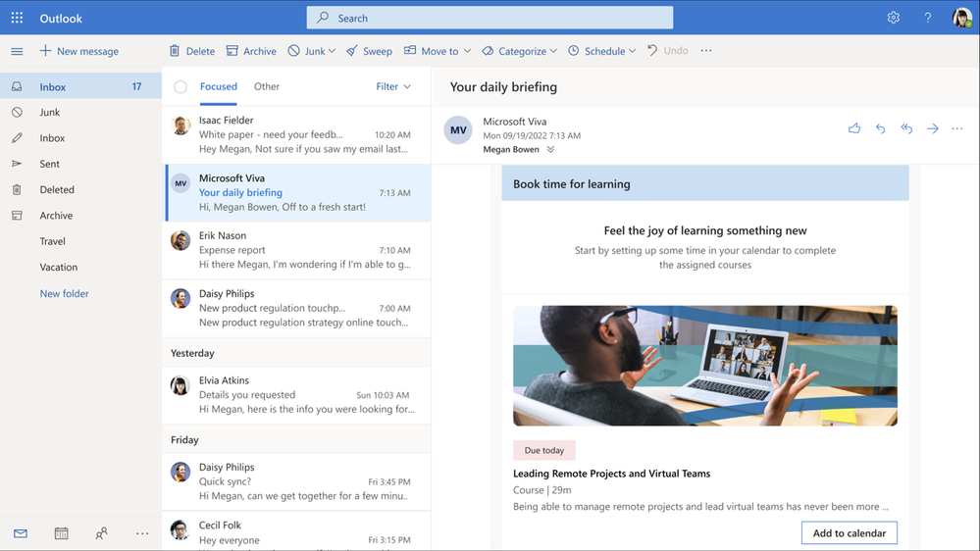This screenshot has width=980, height=551.
Task: Click the remote meeting course image
Action: (705, 366)
